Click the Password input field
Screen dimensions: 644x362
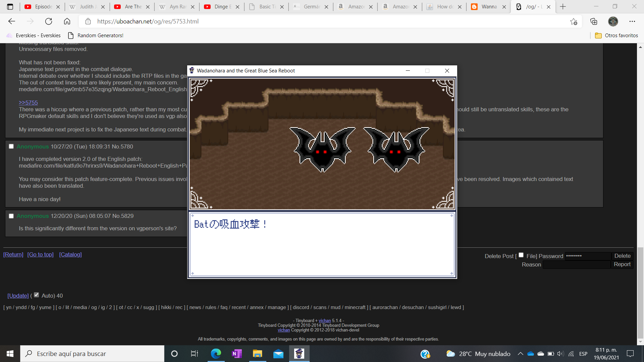(x=588, y=256)
